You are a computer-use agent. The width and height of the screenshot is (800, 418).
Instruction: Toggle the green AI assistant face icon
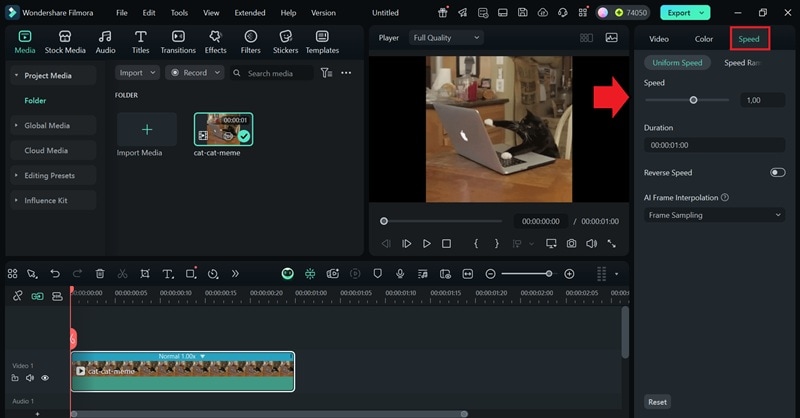pos(288,274)
